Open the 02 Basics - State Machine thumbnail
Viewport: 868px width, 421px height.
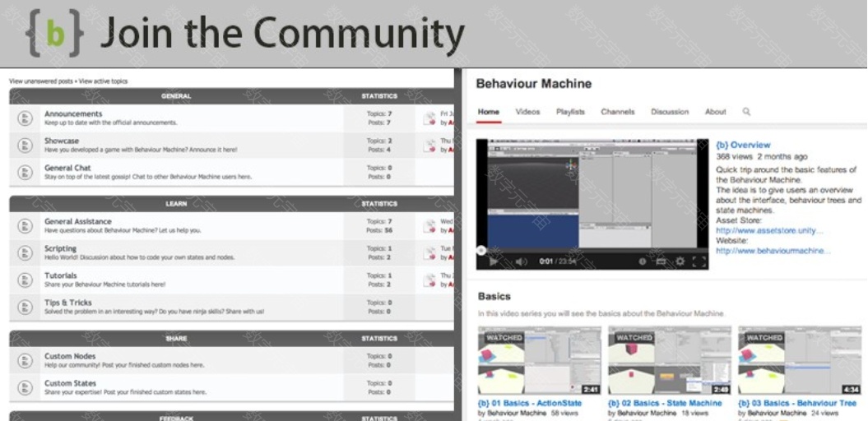point(669,360)
